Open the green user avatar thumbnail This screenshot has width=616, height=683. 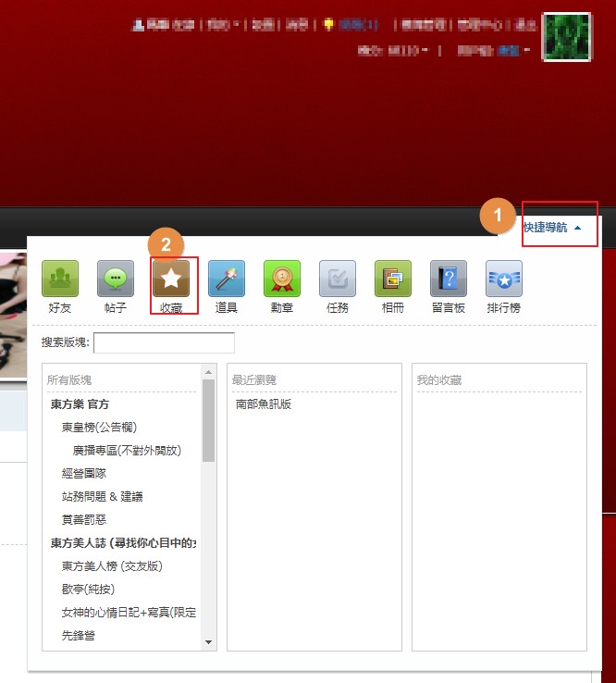[566, 37]
